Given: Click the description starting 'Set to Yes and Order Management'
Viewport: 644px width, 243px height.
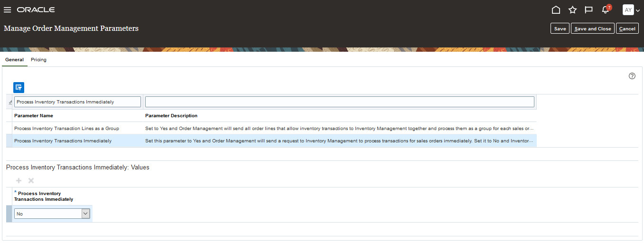Looking at the screenshot, I should click(339, 128).
